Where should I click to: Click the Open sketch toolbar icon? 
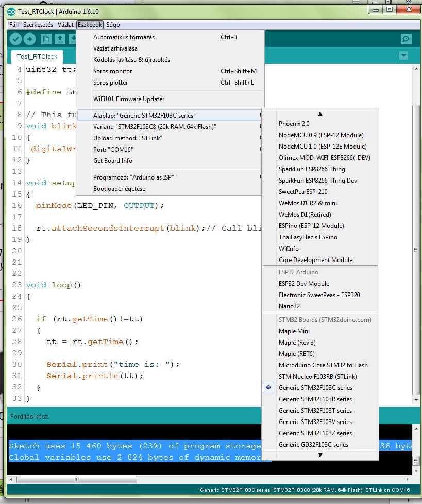point(60,39)
